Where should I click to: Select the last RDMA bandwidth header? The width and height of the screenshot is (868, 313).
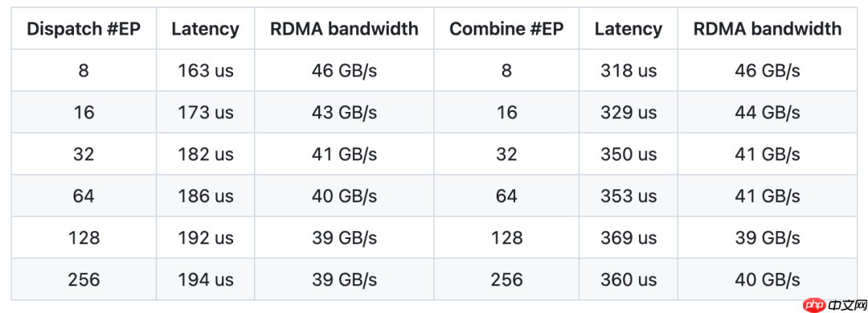pyautogui.click(x=768, y=29)
